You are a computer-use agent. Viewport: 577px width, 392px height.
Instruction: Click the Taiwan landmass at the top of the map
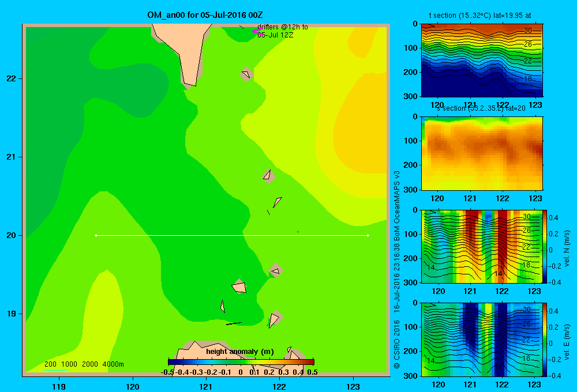184,48
